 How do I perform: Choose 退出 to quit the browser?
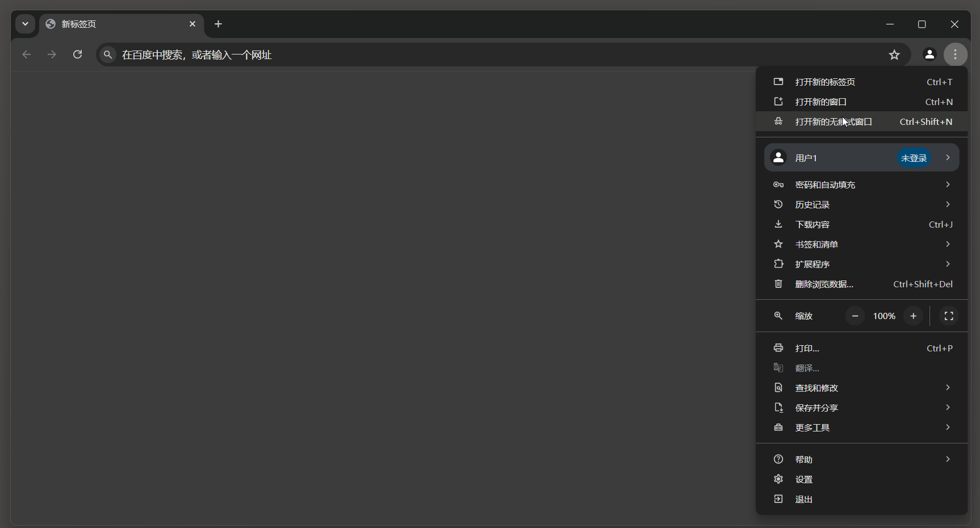coord(862,499)
